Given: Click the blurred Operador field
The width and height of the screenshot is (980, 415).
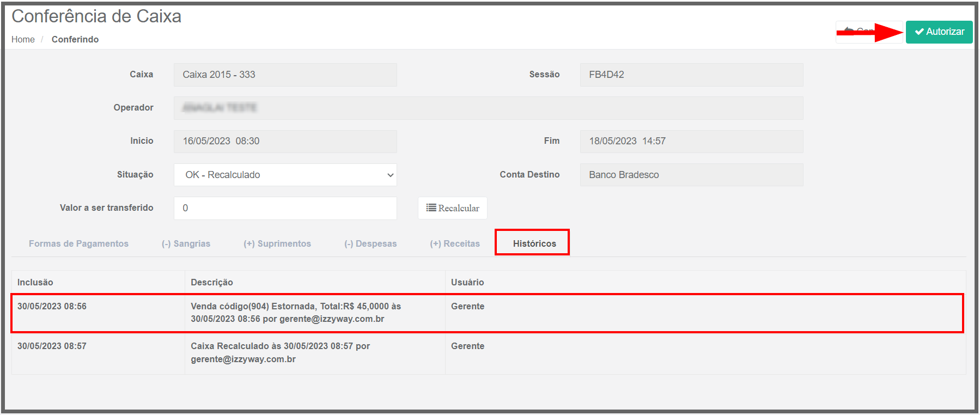Looking at the screenshot, I should point(488,108).
